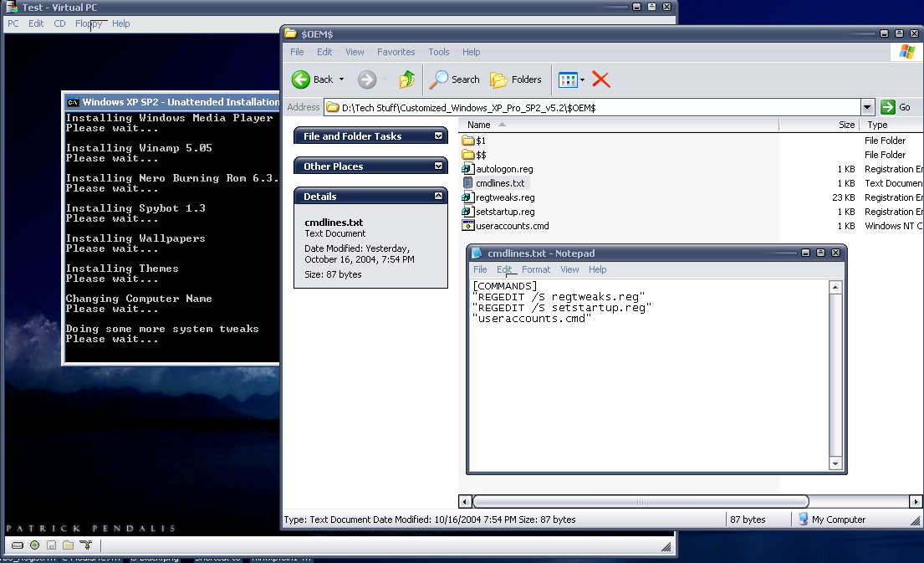This screenshot has width=924, height=563.
Task: Collapse the Details panel
Action: 438,196
